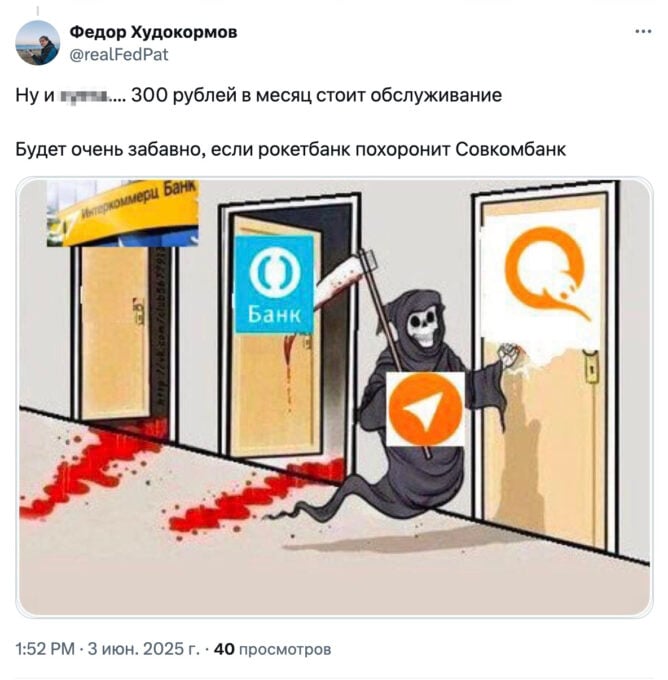668x680 pixels.
Task: Click the 1:52 PM timestamp
Action: pos(45,649)
